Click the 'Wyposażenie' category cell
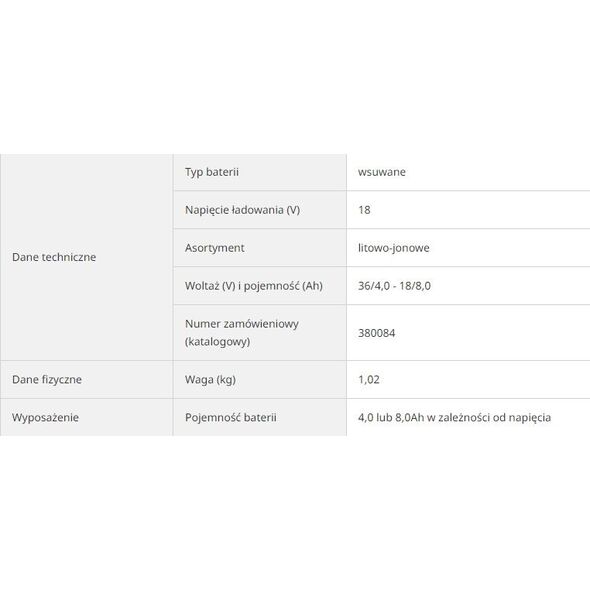The image size is (590, 590). coord(87,417)
